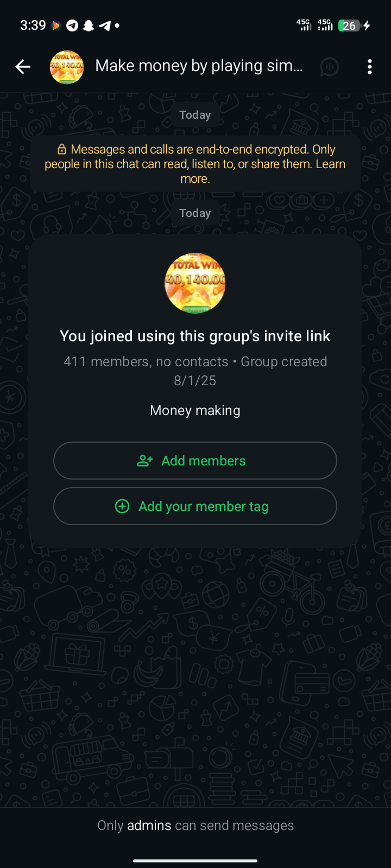Tap the back arrow in the header
The image size is (391, 868).
tap(23, 67)
